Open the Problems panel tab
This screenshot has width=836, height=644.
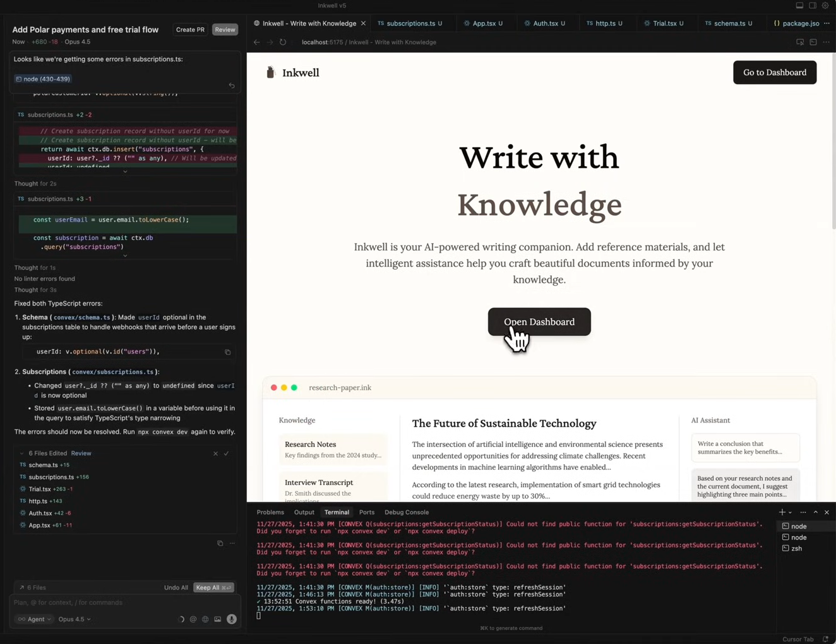(x=270, y=512)
